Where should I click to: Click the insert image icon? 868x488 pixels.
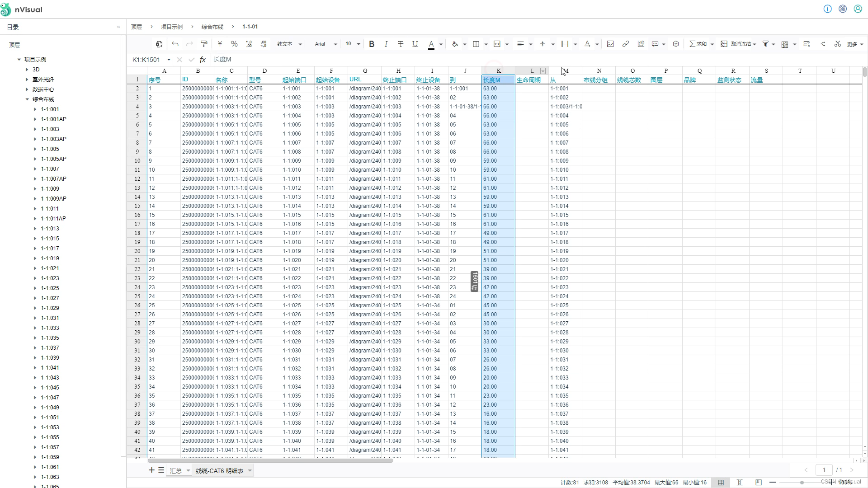point(610,44)
